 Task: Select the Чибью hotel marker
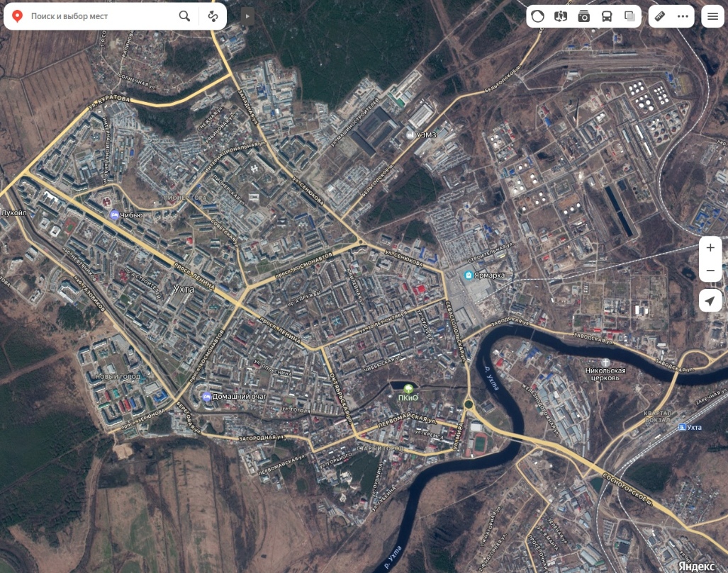(114, 215)
